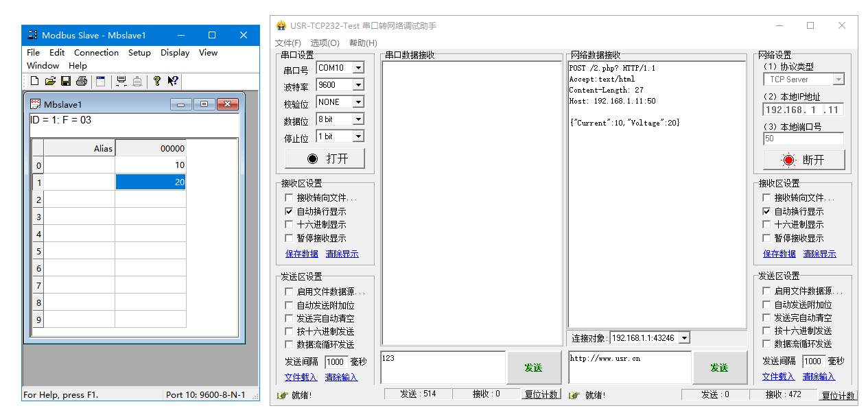Screen dimensions: 868x417
Task: Open the Setup menu in Modbus Slave
Action: (x=139, y=53)
